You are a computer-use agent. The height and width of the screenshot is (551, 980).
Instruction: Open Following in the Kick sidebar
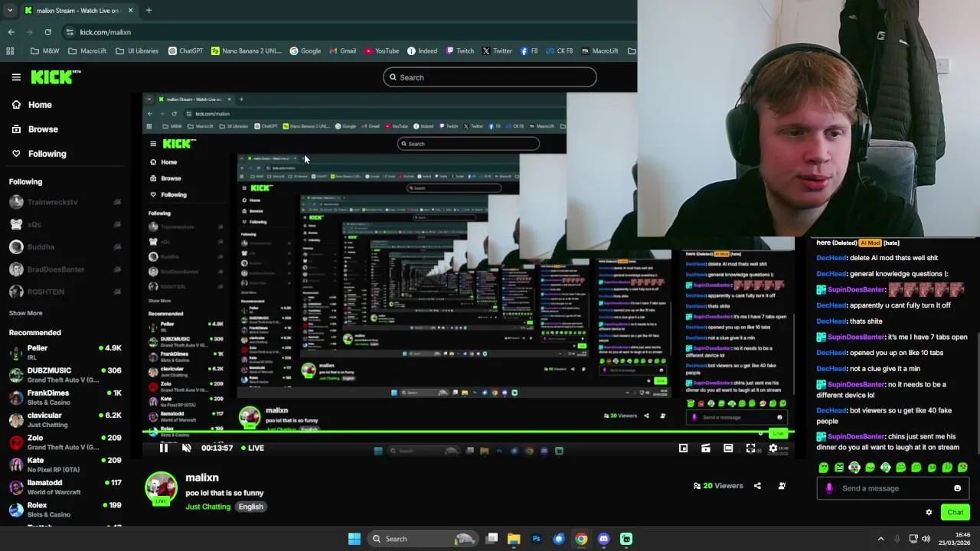pyautogui.click(x=39, y=154)
